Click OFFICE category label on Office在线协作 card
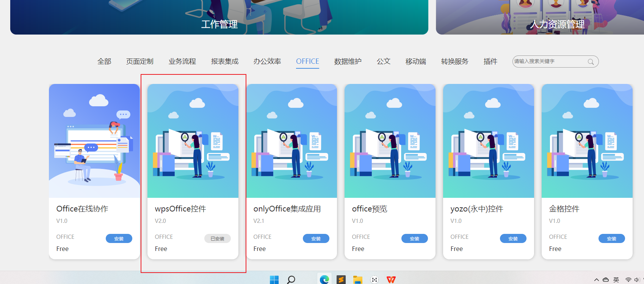The height and width of the screenshot is (284, 644). [65, 237]
